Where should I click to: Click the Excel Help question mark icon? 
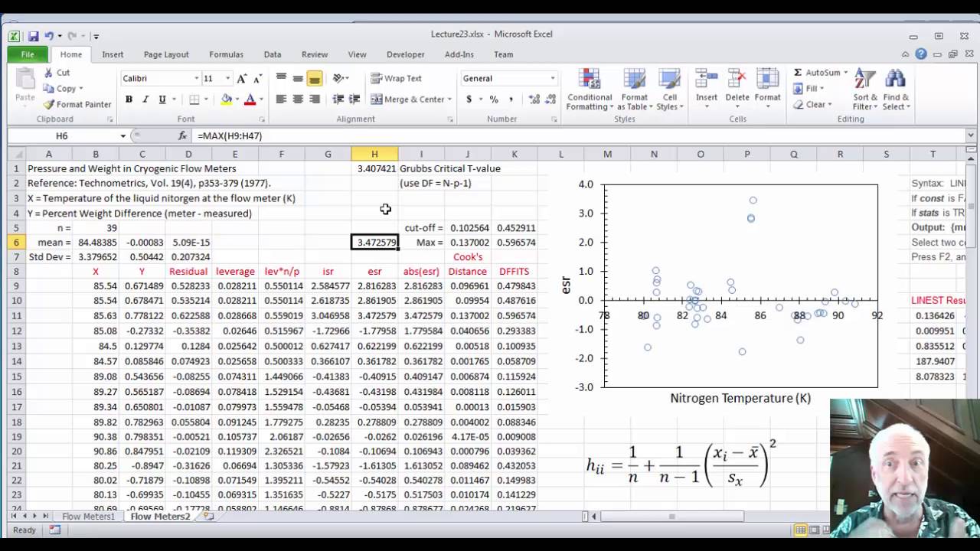coord(921,54)
